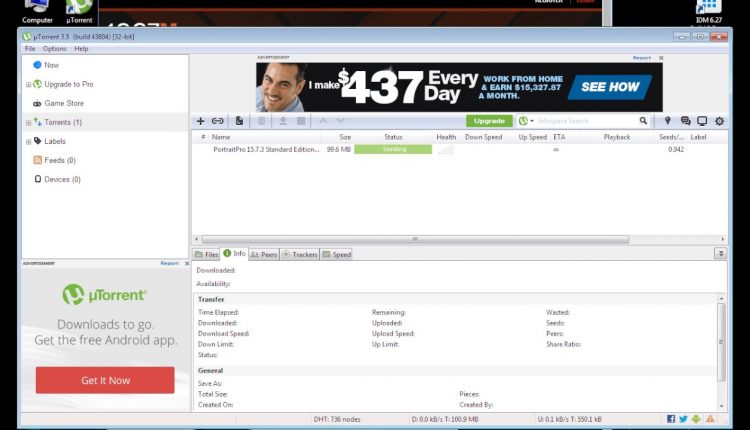Click the Add Torrent plus icon

[x=200, y=121]
